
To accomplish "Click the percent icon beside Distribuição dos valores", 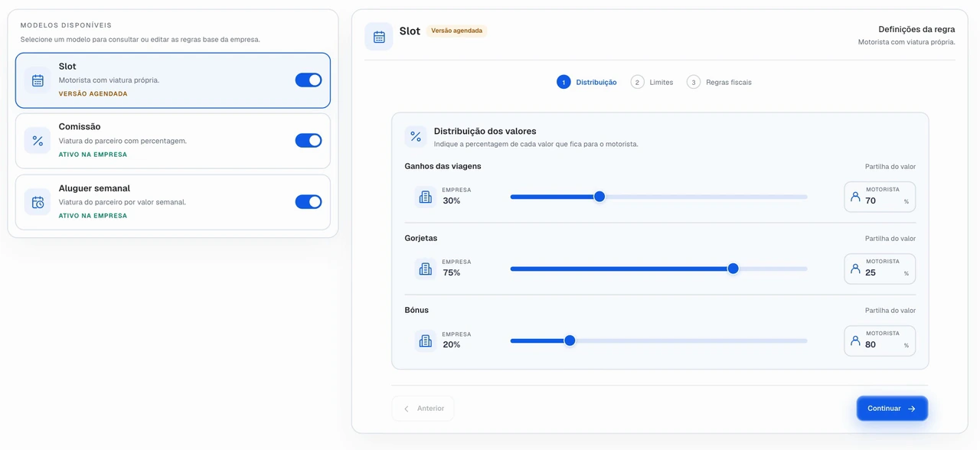I will [416, 136].
